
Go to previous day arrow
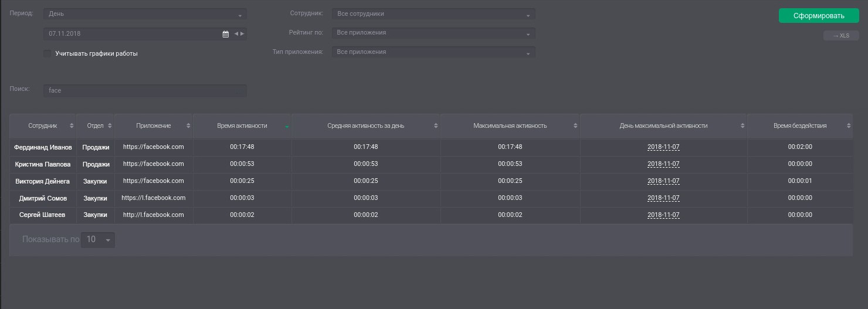pos(236,34)
